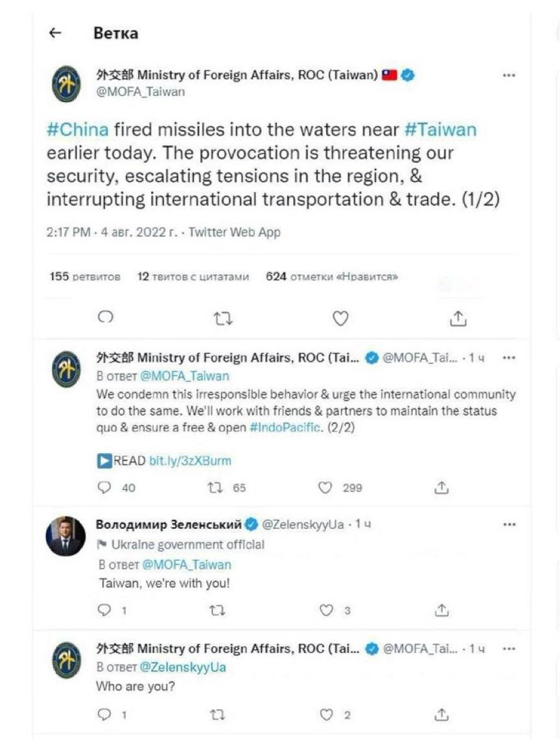Retweet the reply showing 65 retweets
This screenshot has width=560, height=739.
pos(215,487)
